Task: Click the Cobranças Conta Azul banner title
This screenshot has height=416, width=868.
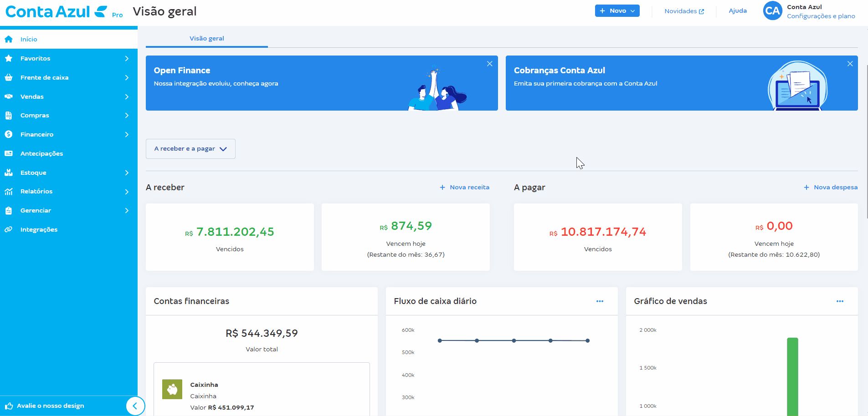Action: click(x=560, y=71)
